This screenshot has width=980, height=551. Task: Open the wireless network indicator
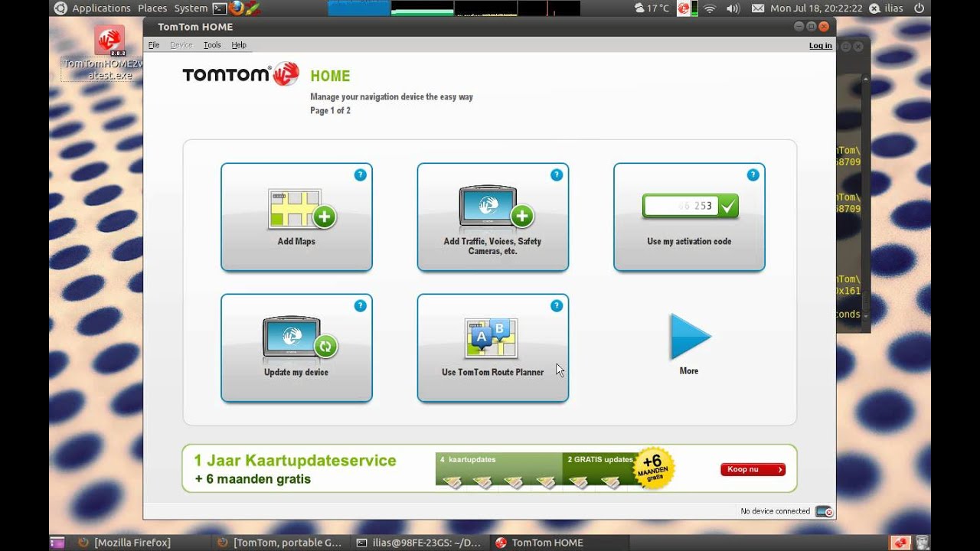[x=710, y=8]
